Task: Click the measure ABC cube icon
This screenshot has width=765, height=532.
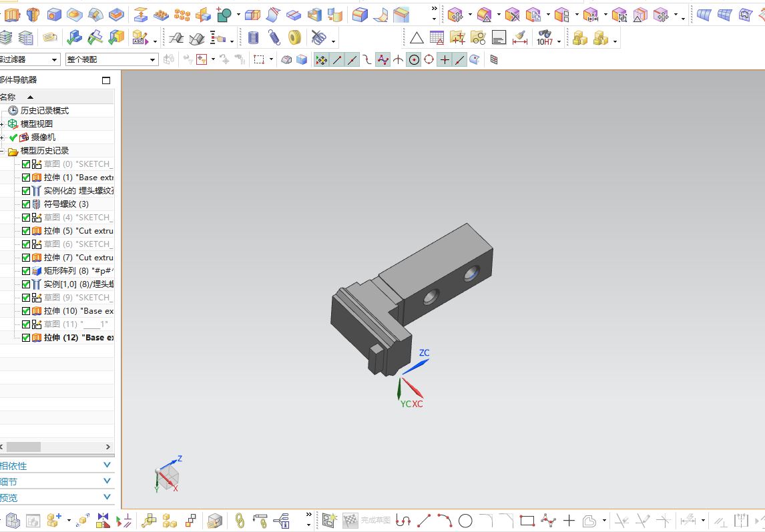Action: tap(140, 37)
